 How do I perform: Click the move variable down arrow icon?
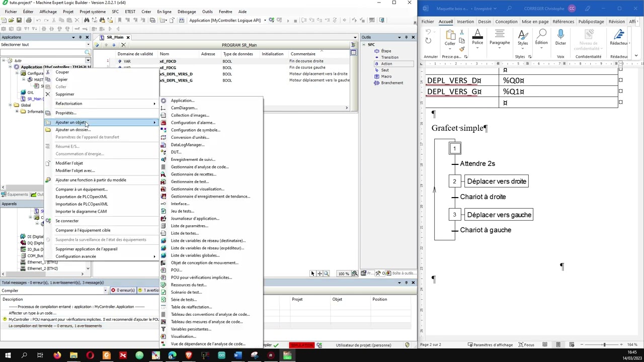tap(113, 45)
